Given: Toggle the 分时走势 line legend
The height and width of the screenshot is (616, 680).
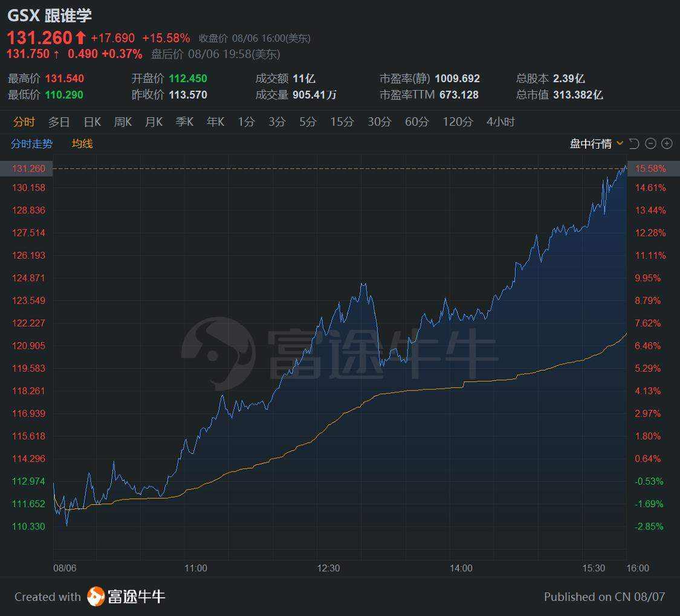Looking at the screenshot, I should [31, 144].
